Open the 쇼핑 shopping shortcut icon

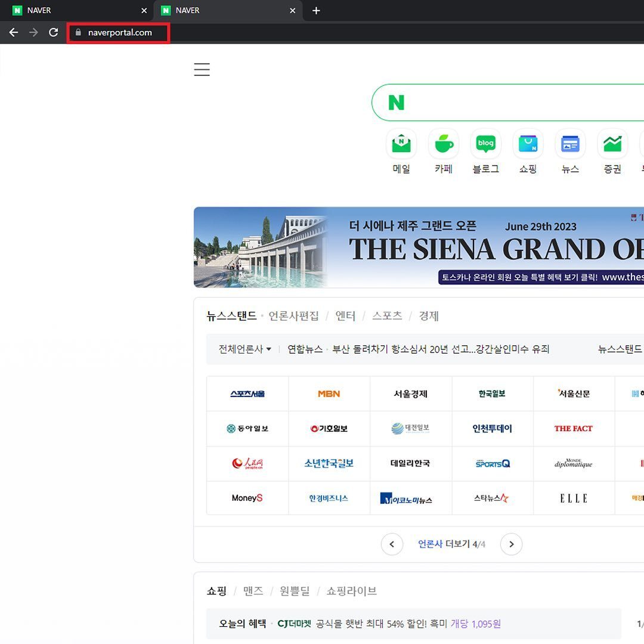click(x=528, y=144)
